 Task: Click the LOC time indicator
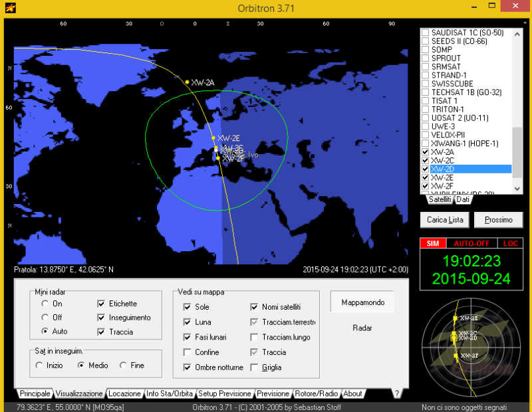(x=510, y=243)
